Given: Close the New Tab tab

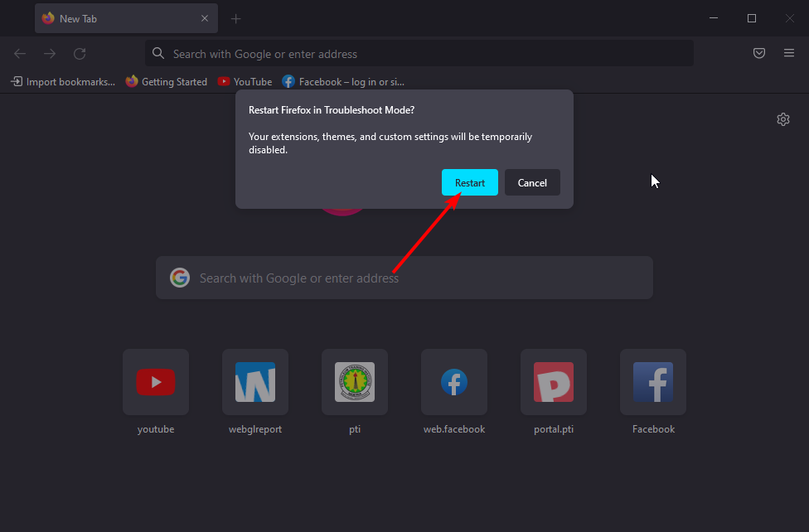Looking at the screenshot, I should point(205,18).
